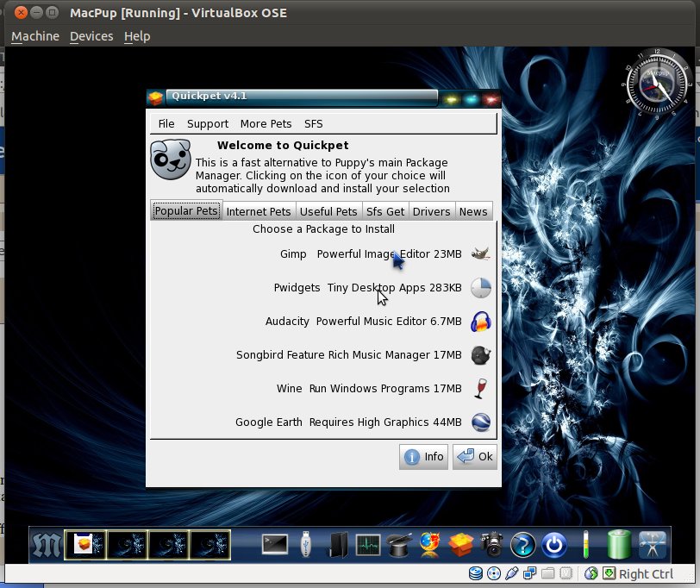Click the camera icon in the dock
Screen dimensions: 700x588
[x=492, y=544]
